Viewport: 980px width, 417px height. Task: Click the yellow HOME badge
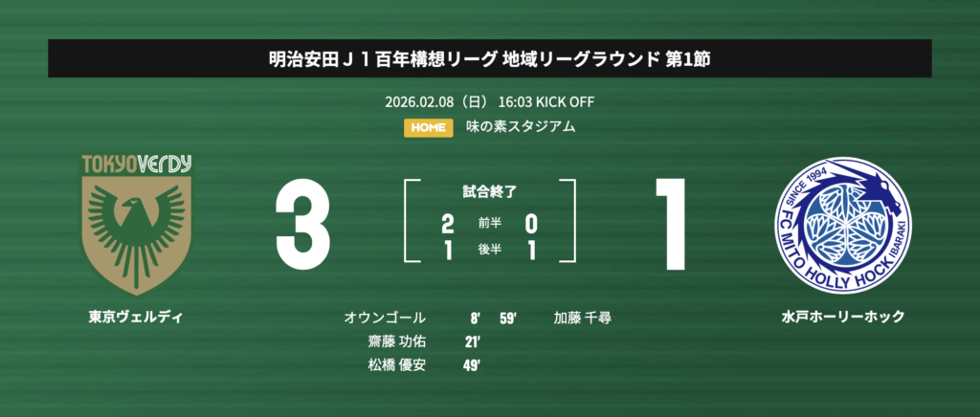tap(428, 126)
